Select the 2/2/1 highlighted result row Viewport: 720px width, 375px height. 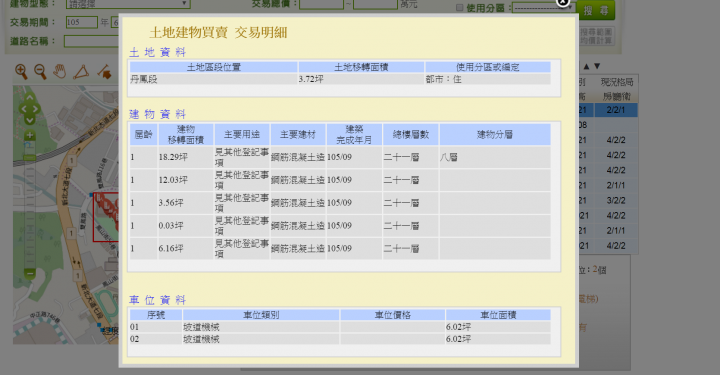point(608,110)
